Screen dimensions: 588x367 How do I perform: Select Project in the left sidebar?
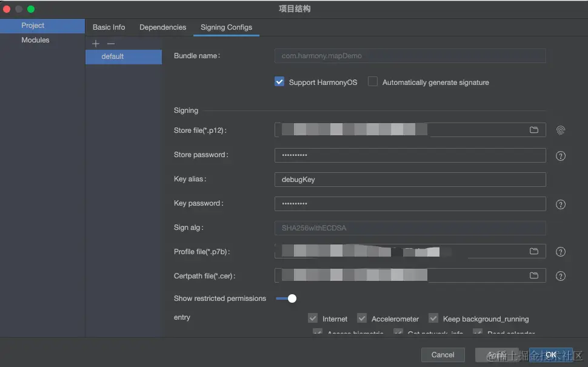42,25
